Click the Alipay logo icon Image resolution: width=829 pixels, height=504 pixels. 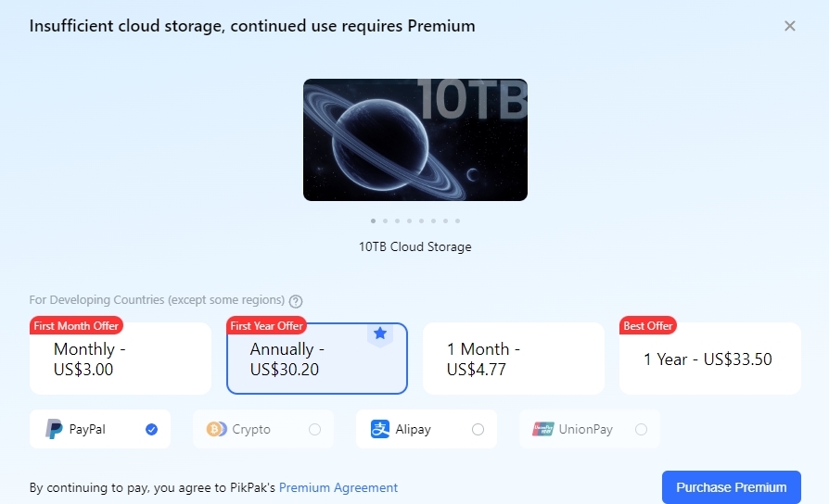click(380, 429)
